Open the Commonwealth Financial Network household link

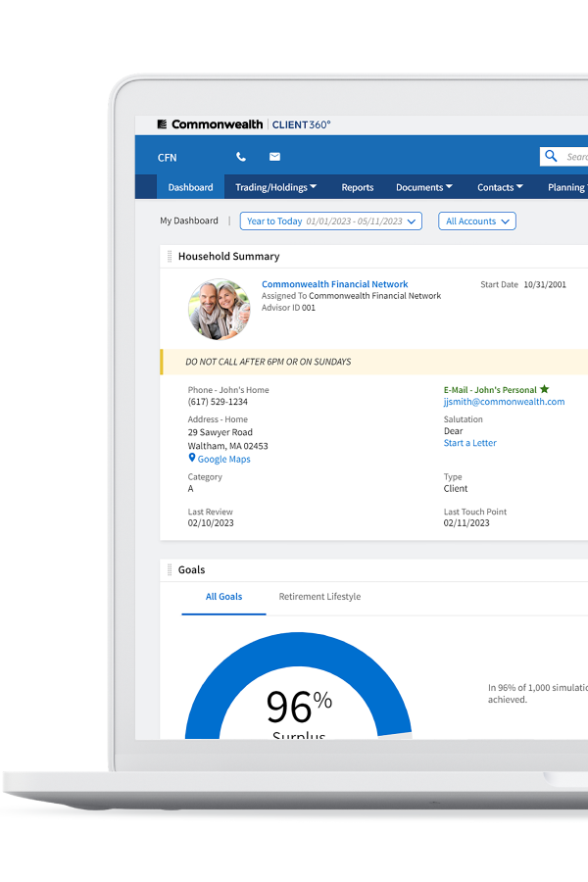335,284
